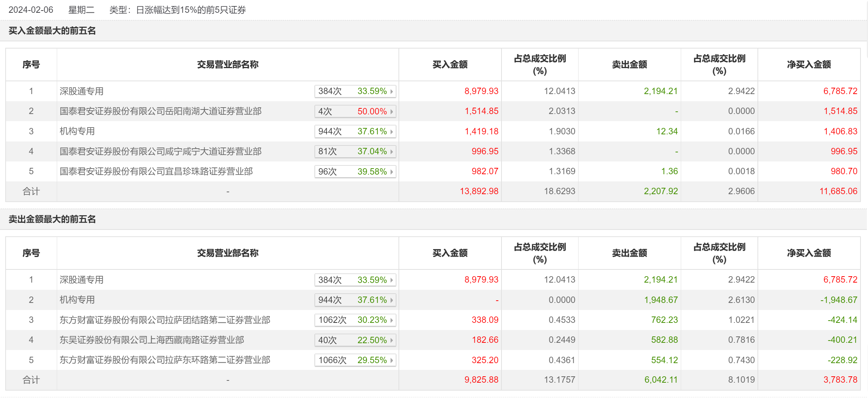
Task: Click 机构专用 name in the sell table
Action: (77, 300)
